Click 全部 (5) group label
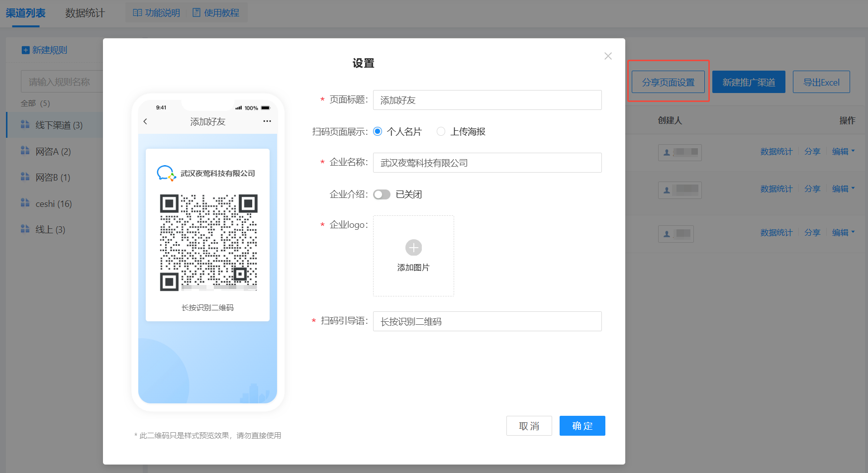 pyautogui.click(x=35, y=103)
